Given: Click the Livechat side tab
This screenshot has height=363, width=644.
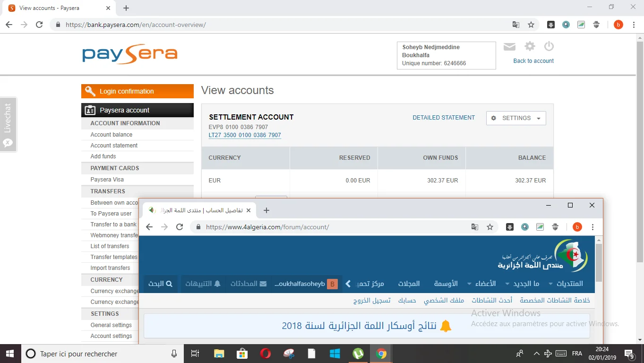Looking at the screenshot, I should pyautogui.click(x=8, y=124).
